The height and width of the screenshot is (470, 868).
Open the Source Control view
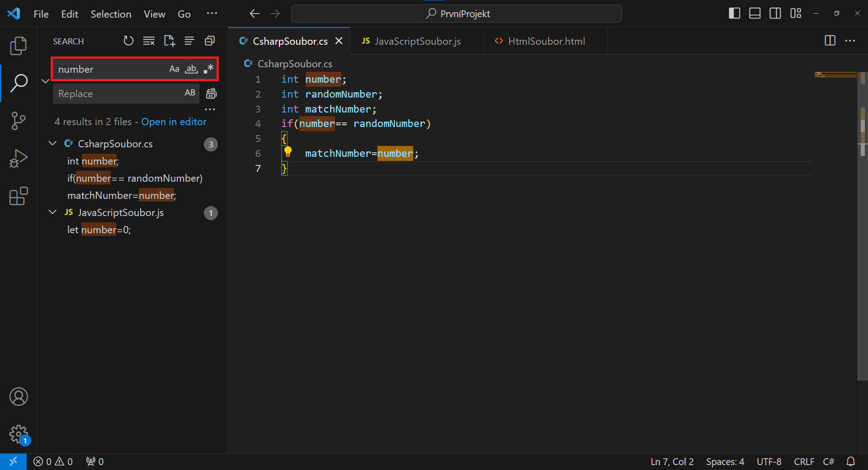click(x=19, y=121)
